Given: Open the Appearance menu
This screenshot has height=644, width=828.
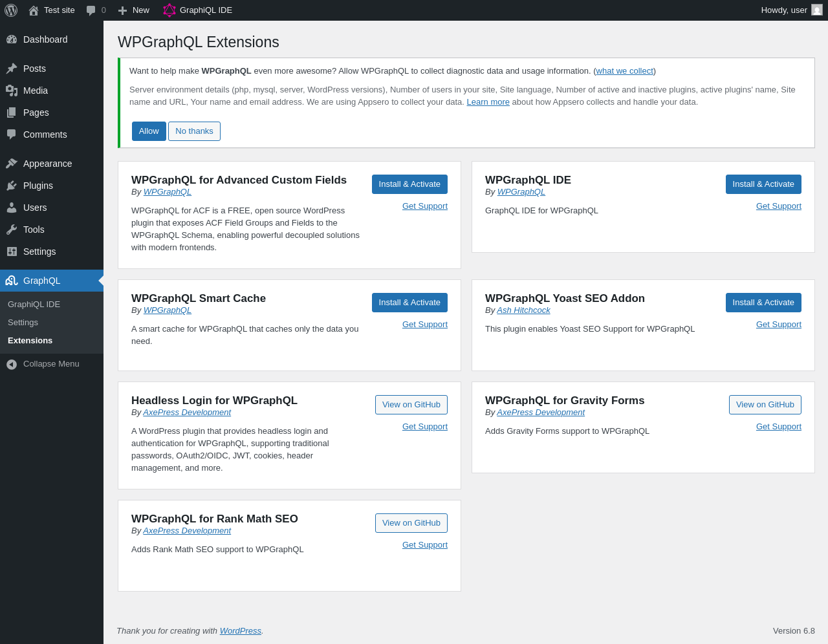Looking at the screenshot, I should click(47, 164).
